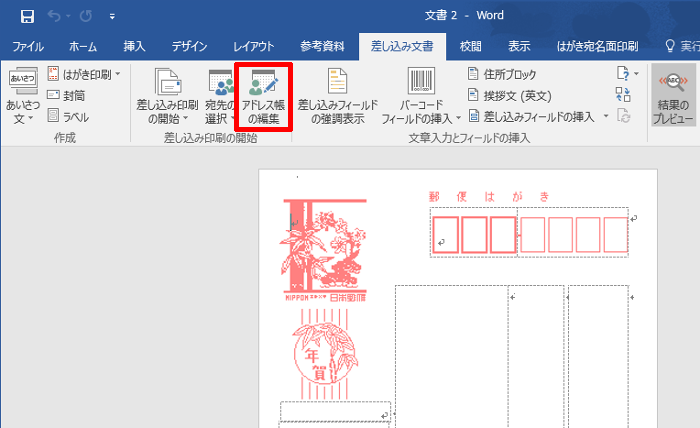Image resolution: width=700 pixels, height=428 pixels.
Task: Click the 年賀 circular mark on postcard
Action: pyautogui.click(x=324, y=353)
